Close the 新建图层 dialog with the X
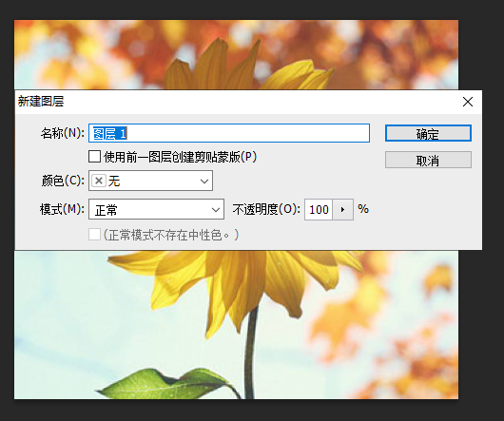The image size is (504, 421). pyautogui.click(x=468, y=102)
